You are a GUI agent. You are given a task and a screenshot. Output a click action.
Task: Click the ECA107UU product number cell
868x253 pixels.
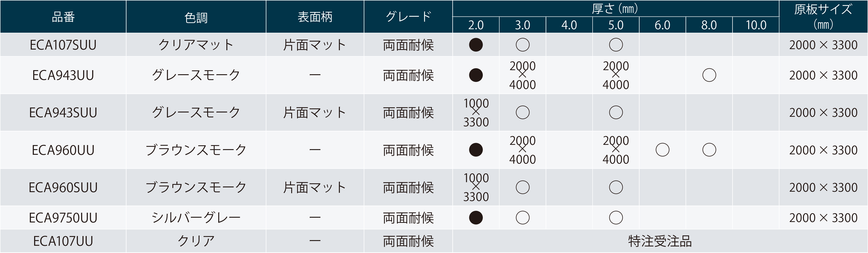pyautogui.click(x=63, y=241)
